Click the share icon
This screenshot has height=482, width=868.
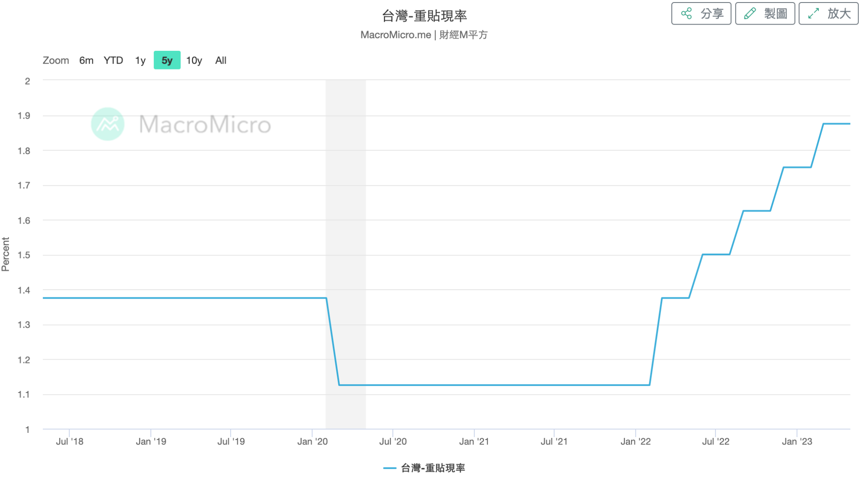(686, 14)
